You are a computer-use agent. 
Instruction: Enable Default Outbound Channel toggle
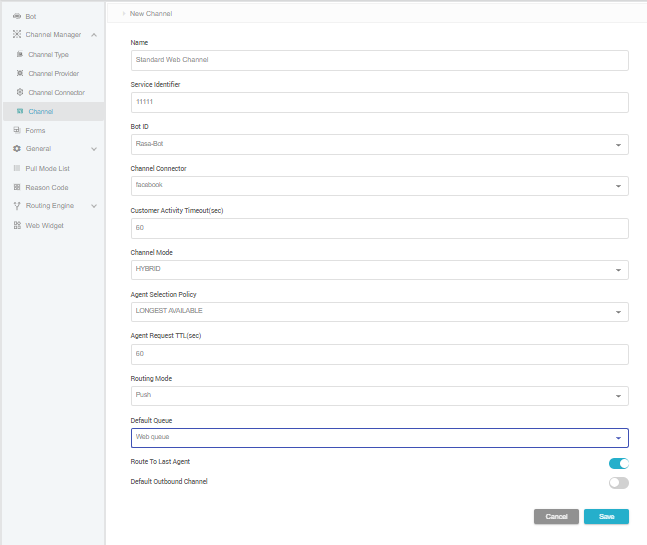pos(618,482)
